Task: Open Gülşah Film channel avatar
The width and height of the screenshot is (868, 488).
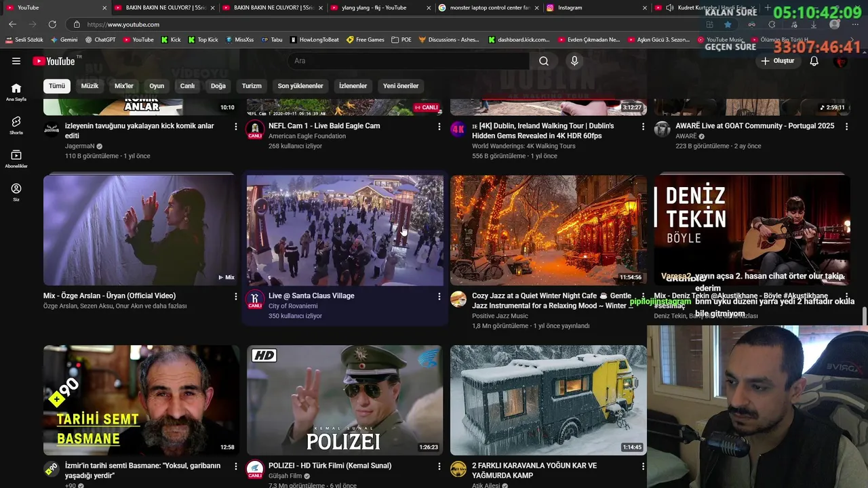Action: [255, 470]
